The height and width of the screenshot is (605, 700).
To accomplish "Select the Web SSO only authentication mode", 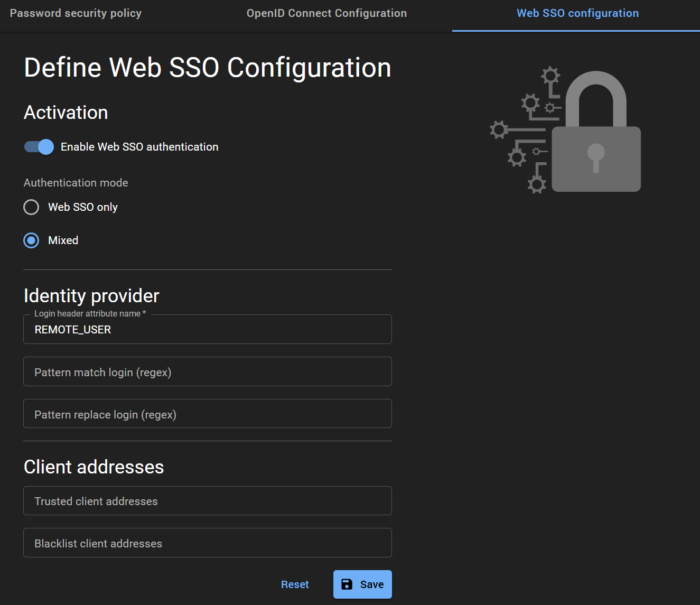I will pyautogui.click(x=31, y=207).
